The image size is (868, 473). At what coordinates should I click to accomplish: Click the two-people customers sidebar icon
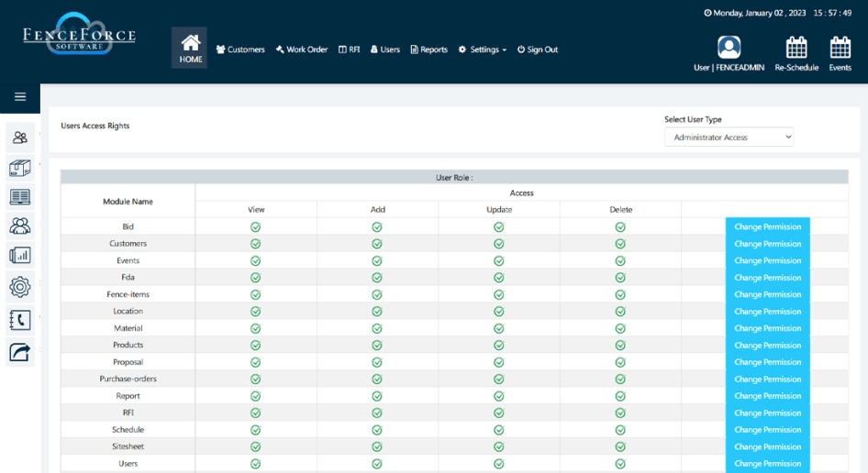tap(20, 137)
